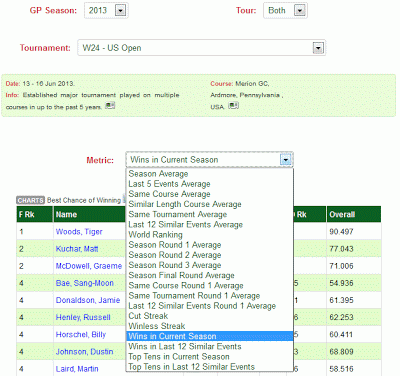This screenshot has height=376, width=400.
Task: Click the date text '13 - 16 Jun 2013'
Action: click(49, 84)
